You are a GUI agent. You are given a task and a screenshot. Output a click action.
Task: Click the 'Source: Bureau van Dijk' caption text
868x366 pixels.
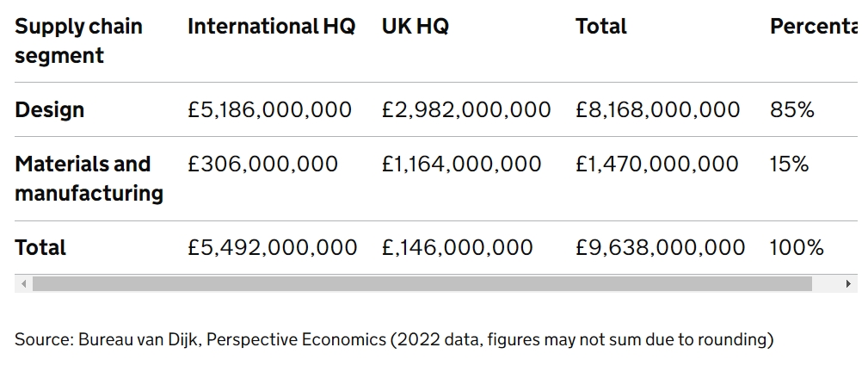394,339
